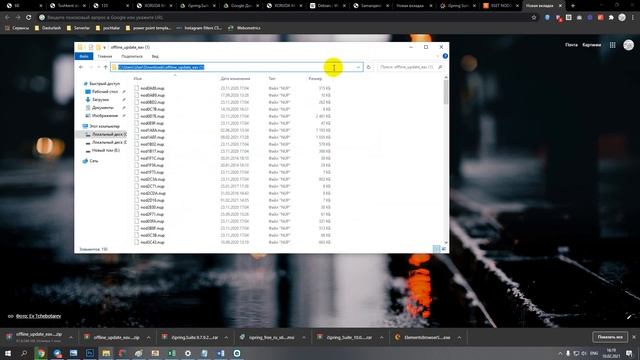Open the Share ribbon tab in Explorer
Image resolution: width=640 pixels, height=360 pixels.
pyautogui.click(x=132, y=56)
